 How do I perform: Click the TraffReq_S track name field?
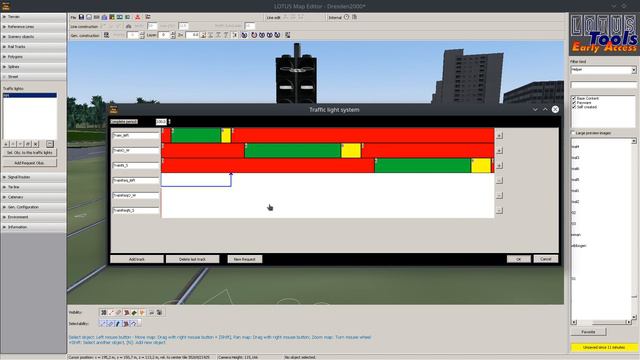[x=136, y=210]
